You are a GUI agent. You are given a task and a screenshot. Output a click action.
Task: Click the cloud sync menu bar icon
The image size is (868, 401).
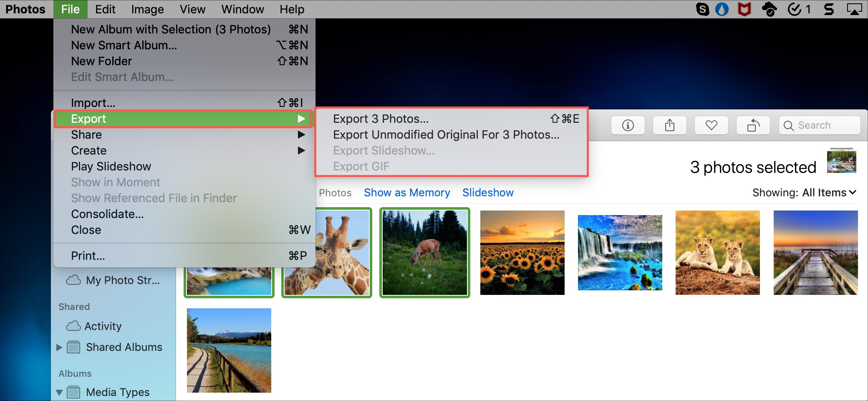pos(769,9)
